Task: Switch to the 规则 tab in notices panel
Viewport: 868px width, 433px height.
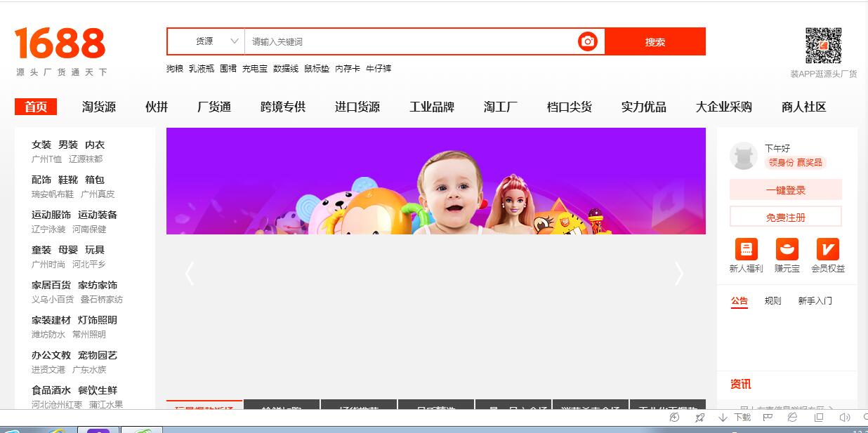Action: (x=772, y=300)
